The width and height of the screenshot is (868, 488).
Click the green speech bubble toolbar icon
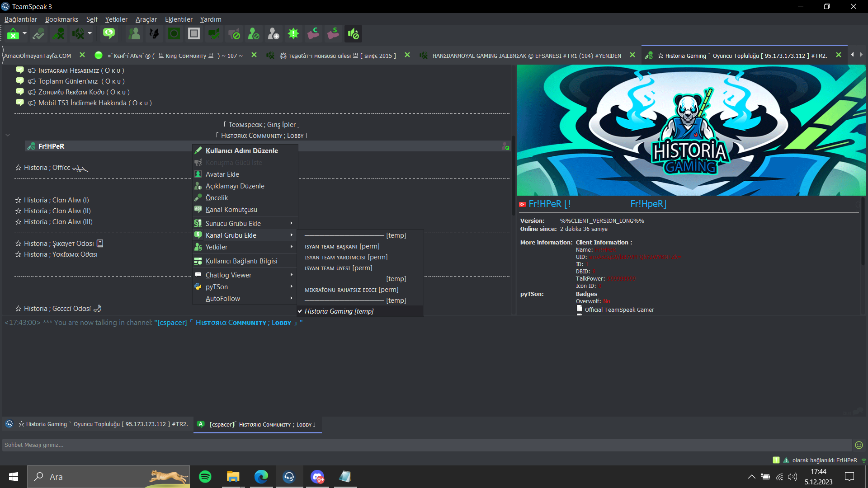click(x=109, y=34)
